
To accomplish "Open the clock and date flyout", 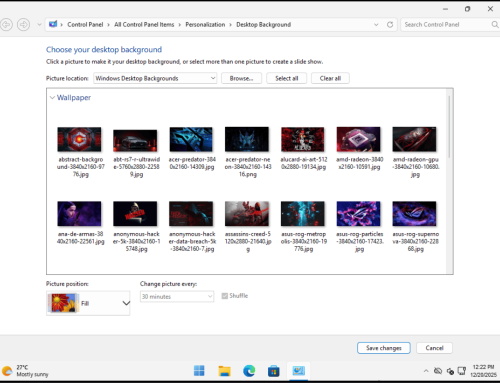I will [483, 371].
